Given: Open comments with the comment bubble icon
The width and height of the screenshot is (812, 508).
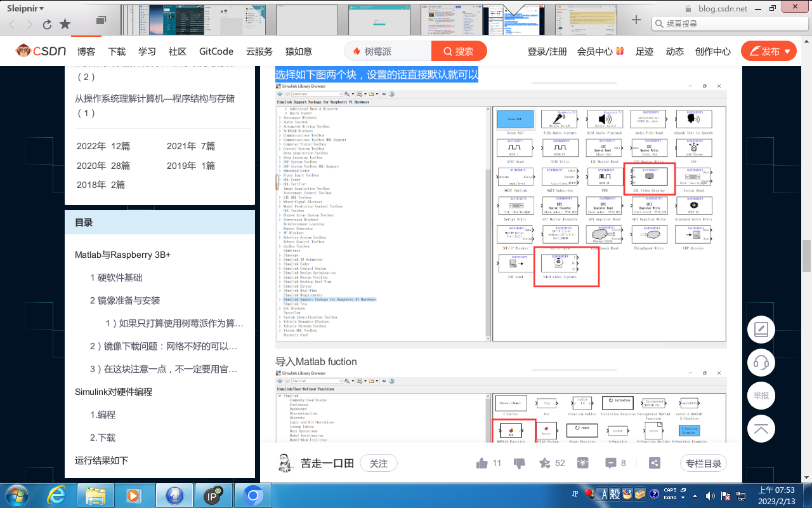Looking at the screenshot, I should (612, 463).
